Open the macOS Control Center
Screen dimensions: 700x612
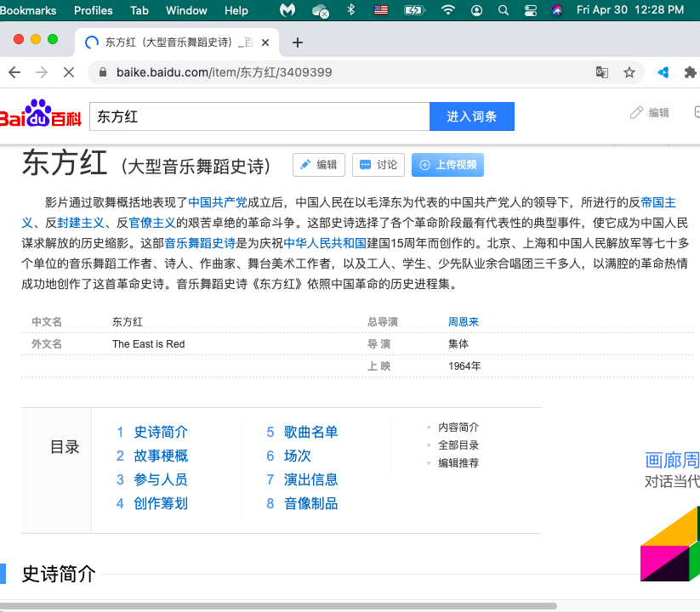click(531, 10)
